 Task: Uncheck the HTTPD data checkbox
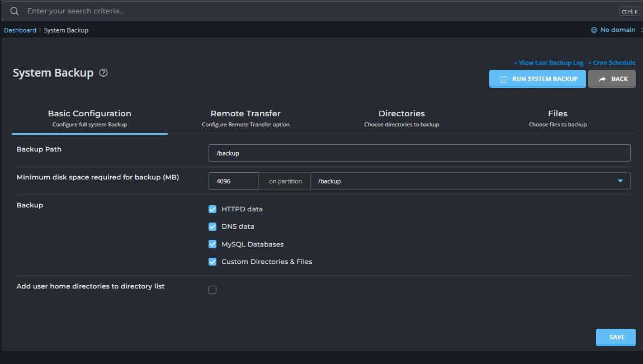point(212,209)
